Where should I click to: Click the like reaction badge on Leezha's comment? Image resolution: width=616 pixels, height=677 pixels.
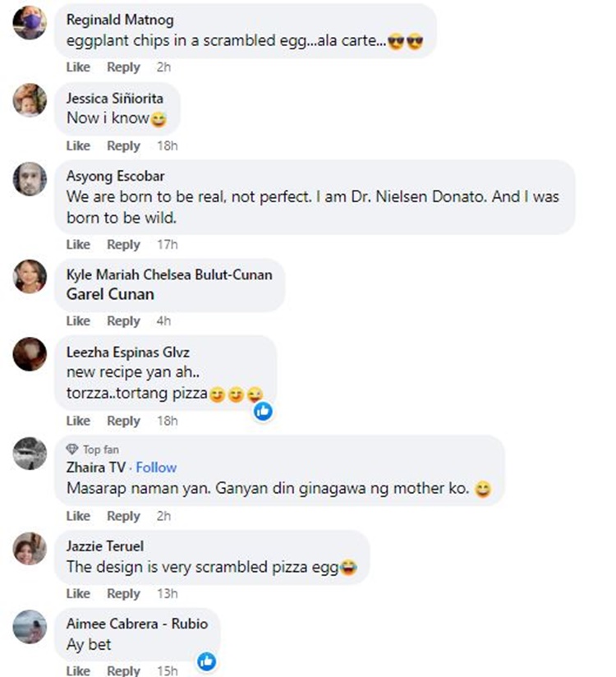[x=263, y=410]
